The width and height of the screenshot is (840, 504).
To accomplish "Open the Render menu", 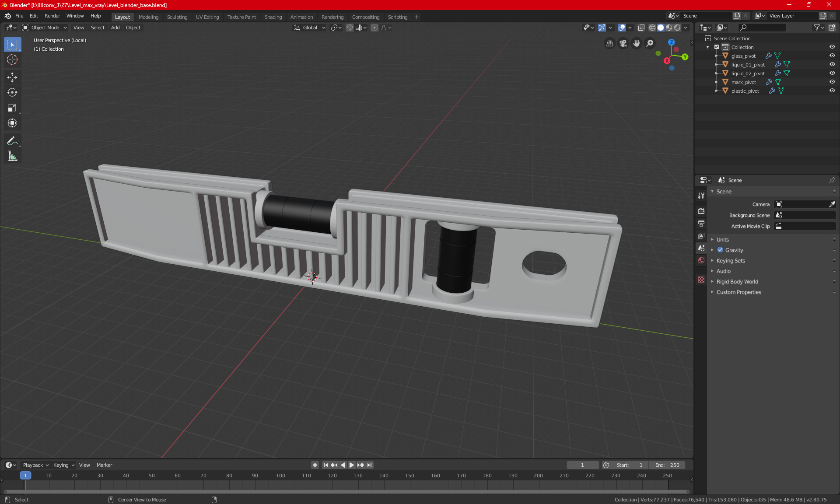I will [52, 16].
